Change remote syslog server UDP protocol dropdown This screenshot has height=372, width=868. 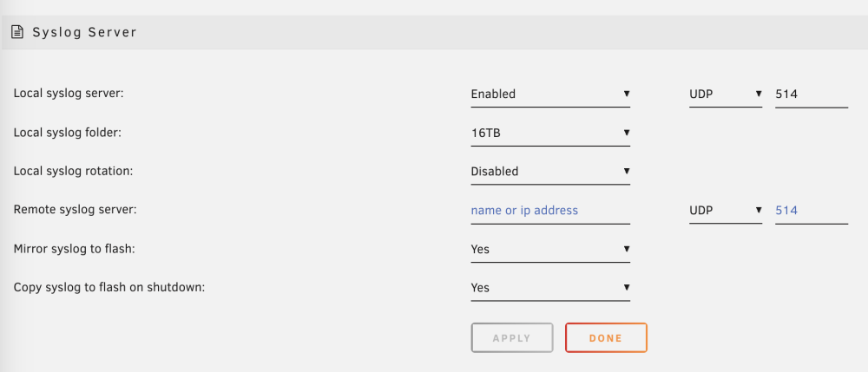point(726,211)
